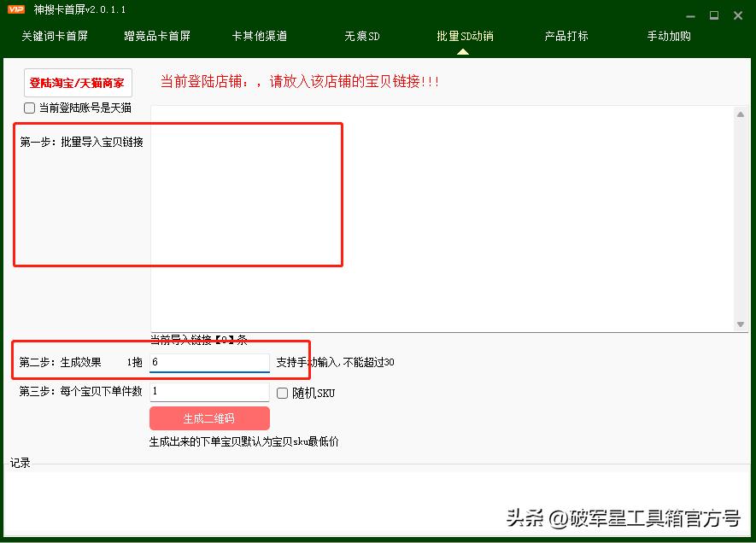
Task: Switch to the 无痕SD tab
Action: click(361, 36)
